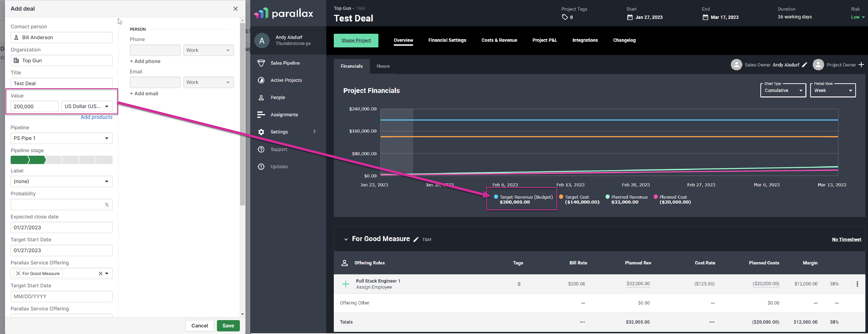Viewport: 868px width, 334px height.
Task: Open the Label dropdown
Action: (61, 181)
